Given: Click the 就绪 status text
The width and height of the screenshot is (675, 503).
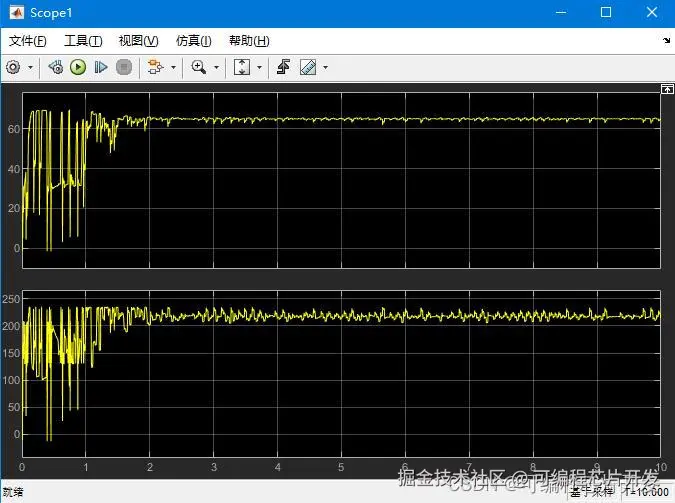Looking at the screenshot, I should (x=13, y=492).
